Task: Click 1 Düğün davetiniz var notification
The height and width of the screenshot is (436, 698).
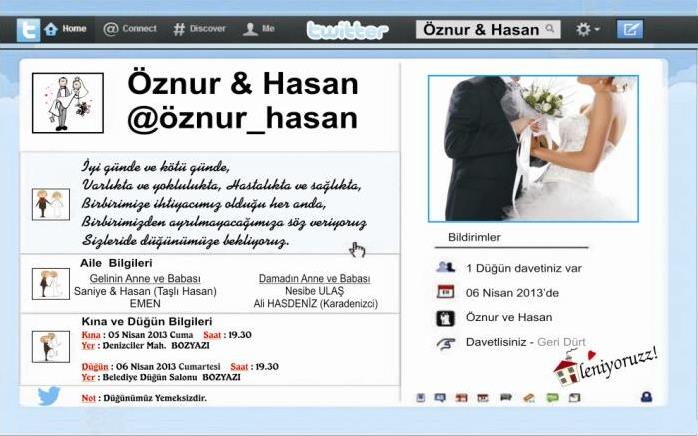Action: tap(524, 268)
